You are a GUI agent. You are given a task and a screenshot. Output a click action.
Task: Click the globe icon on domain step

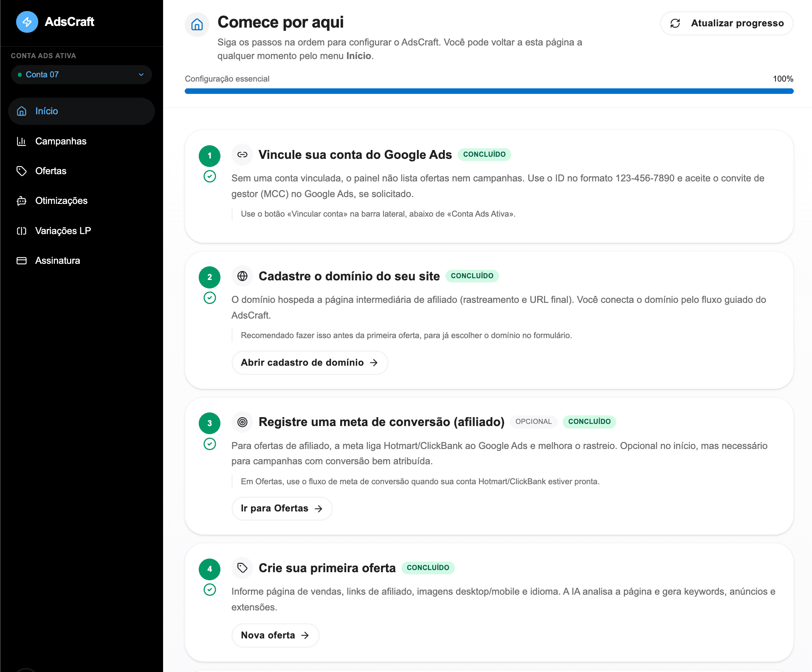[242, 276]
